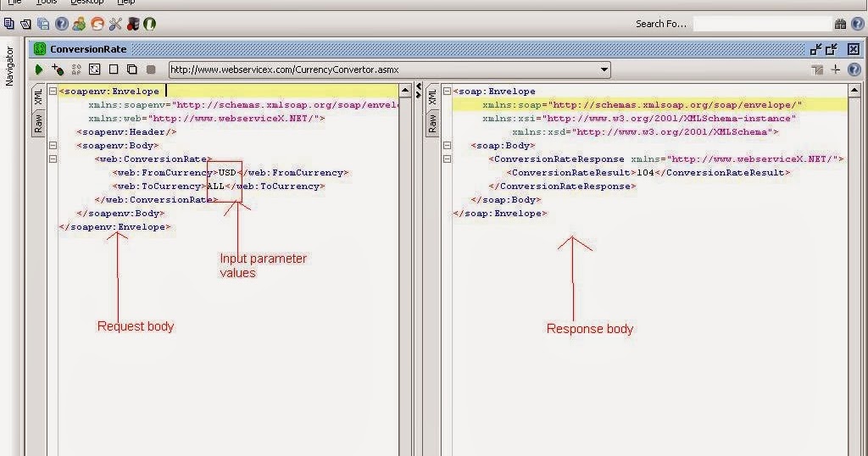Click the top splitter arrow between panes
Image resolution: width=868 pixels, height=456 pixels.
coord(419,87)
